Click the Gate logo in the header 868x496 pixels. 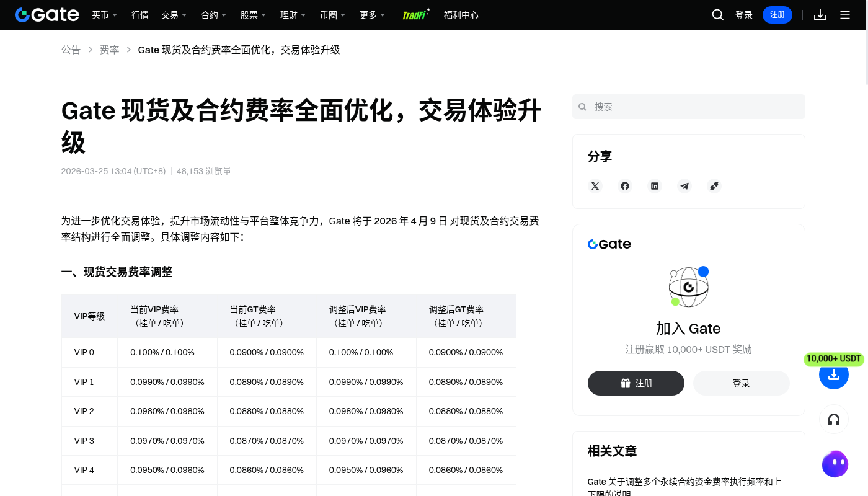(x=47, y=15)
